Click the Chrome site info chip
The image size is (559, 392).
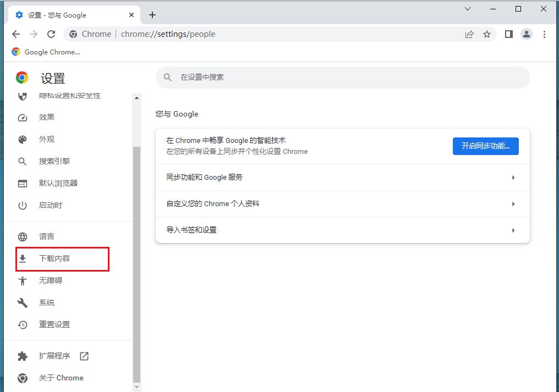point(90,34)
